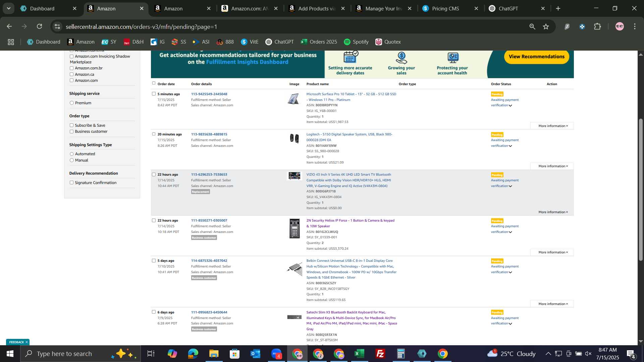Open the D&H bookmark
This screenshot has height=362, width=644.
[x=133, y=42]
